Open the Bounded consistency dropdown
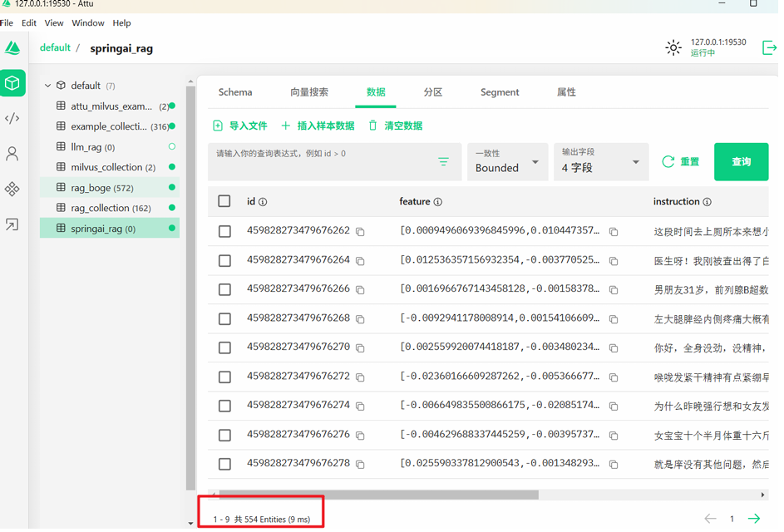 tap(507, 162)
